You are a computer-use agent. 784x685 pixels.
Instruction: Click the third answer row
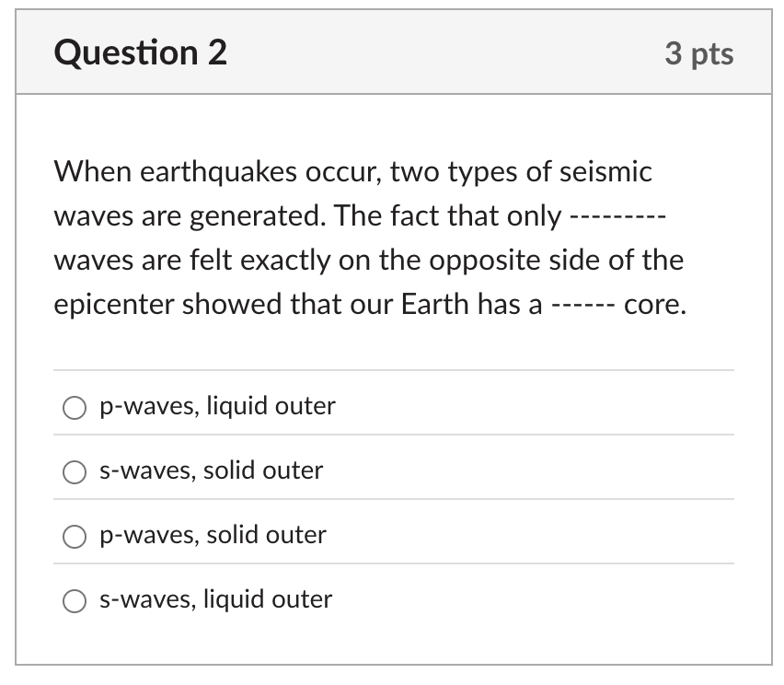coord(396,534)
